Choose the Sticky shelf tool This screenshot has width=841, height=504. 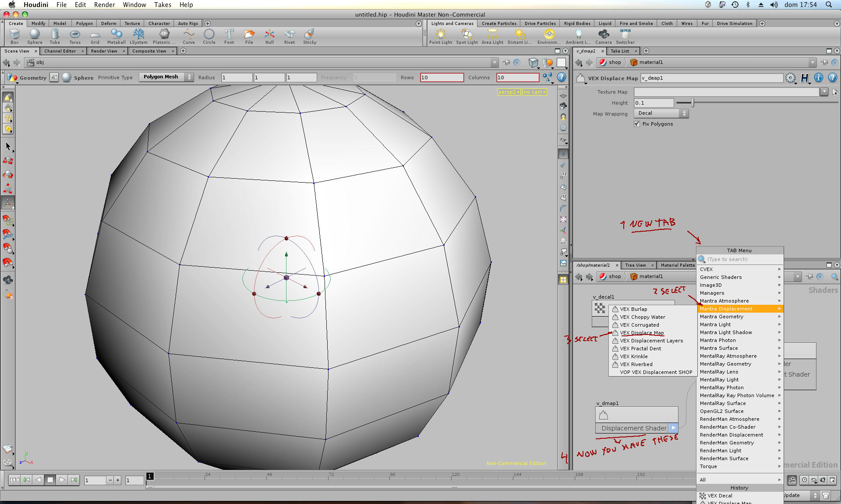pyautogui.click(x=310, y=36)
